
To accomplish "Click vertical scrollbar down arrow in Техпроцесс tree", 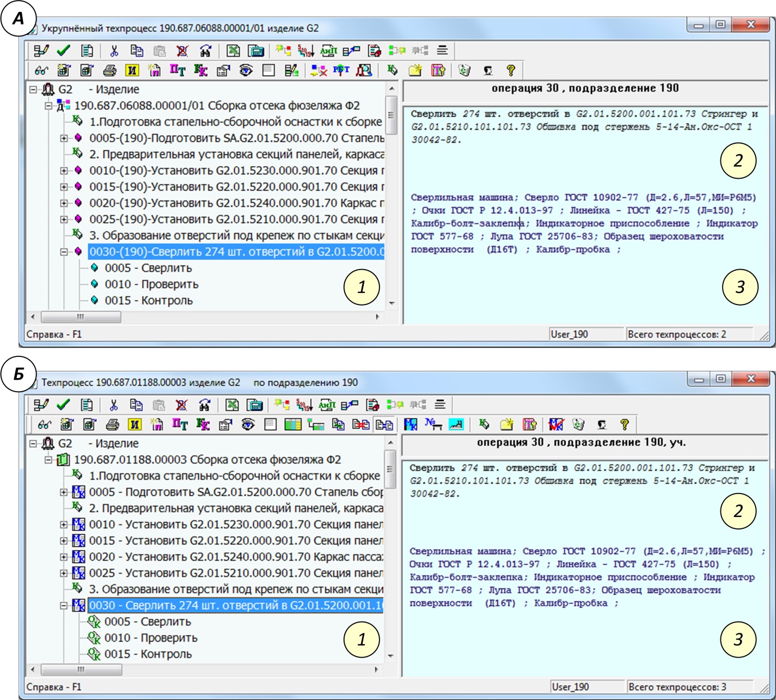I will click(390, 655).
